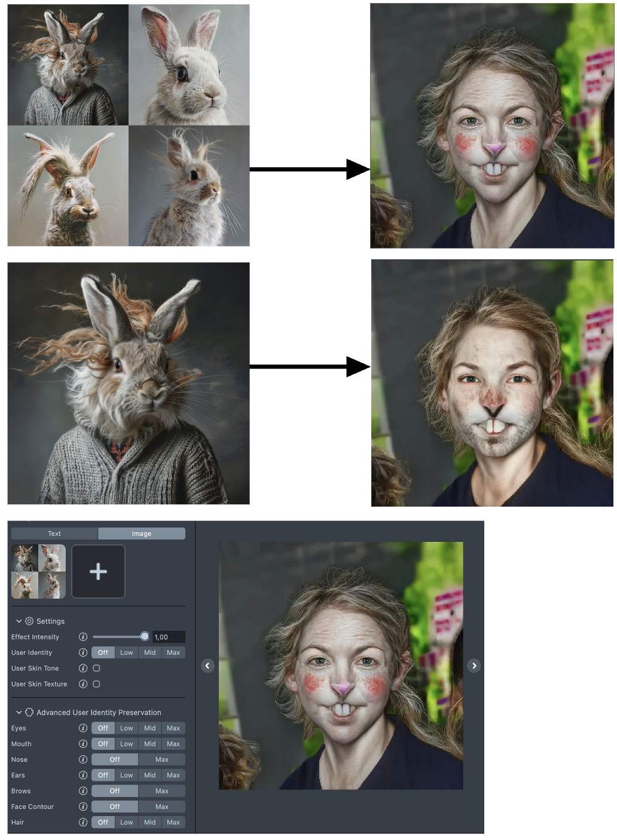Open info icon for User Skin Tone

click(83, 668)
